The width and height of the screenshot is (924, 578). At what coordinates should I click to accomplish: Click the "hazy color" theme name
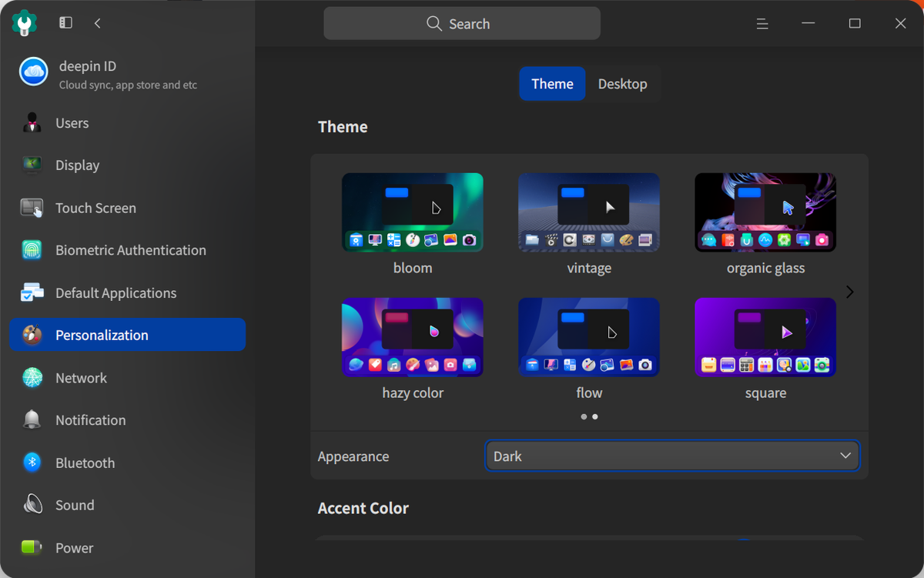click(413, 393)
